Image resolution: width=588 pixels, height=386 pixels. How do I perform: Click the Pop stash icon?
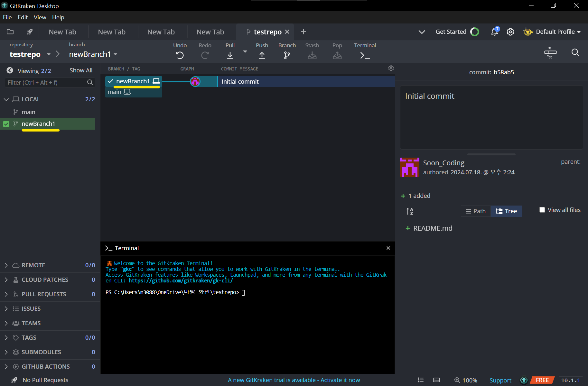tap(337, 55)
